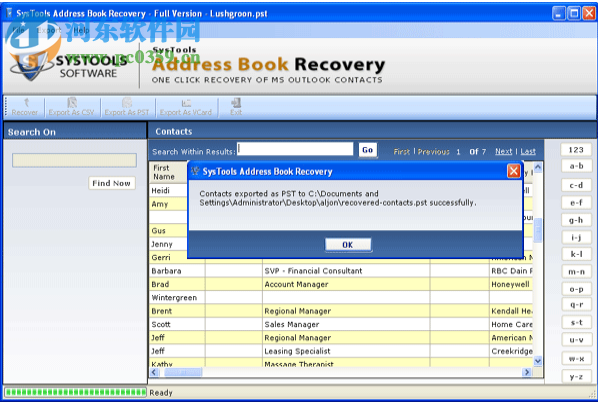Screen dimensions: 598x402
Task: Maximize the main application window
Action: [574, 13]
